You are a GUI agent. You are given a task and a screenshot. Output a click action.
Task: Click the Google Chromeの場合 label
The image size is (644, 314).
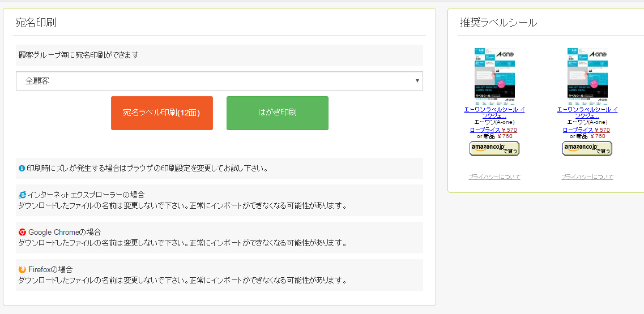click(x=65, y=233)
